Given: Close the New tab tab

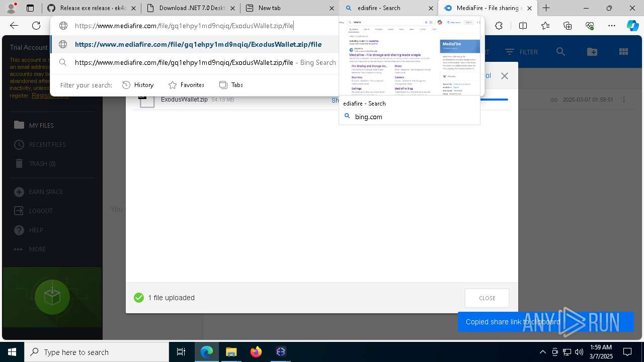Looking at the screenshot, I should (x=332, y=8).
